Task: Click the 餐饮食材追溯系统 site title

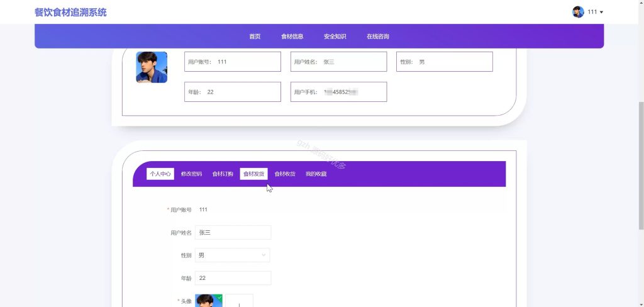Action: tap(70, 13)
